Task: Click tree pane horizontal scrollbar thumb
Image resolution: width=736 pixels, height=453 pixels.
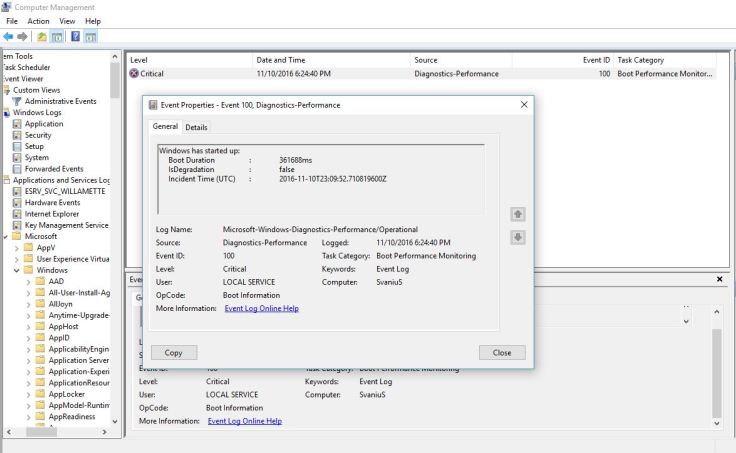Action: tap(41, 432)
